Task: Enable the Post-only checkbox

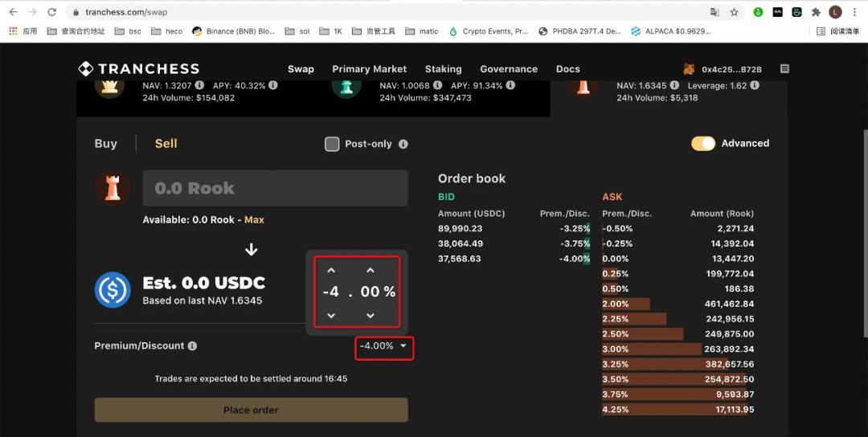Action: tap(332, 145)
